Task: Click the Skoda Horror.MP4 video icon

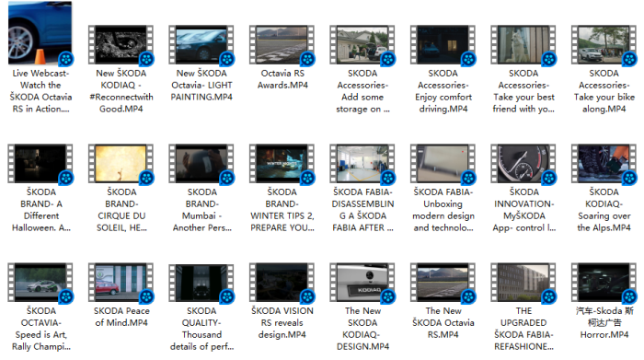Action: coord(604,283)
